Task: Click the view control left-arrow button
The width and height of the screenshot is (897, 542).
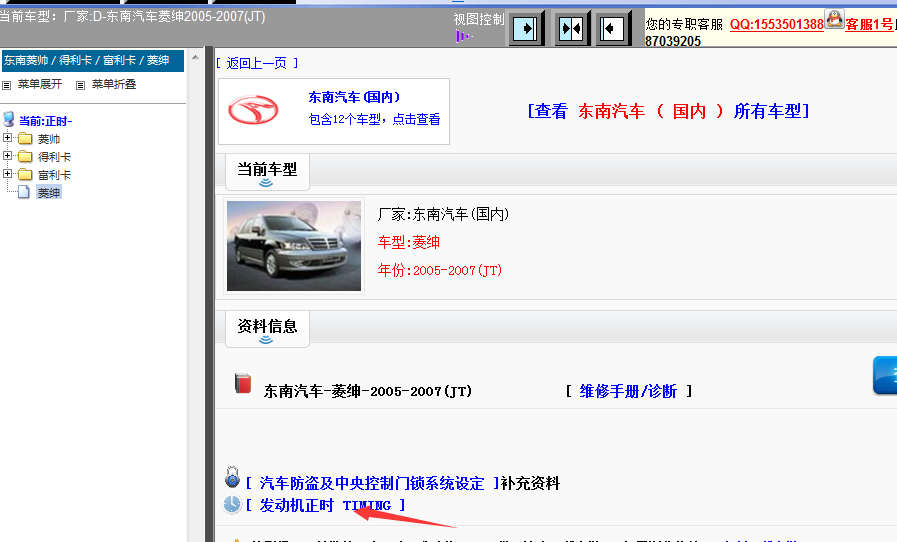Action: [613, 28]
